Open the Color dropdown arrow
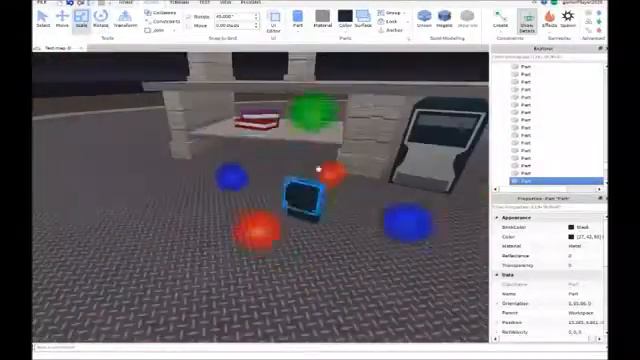The image size is (640, 360). pyautogui.click(x=345, y=31)
